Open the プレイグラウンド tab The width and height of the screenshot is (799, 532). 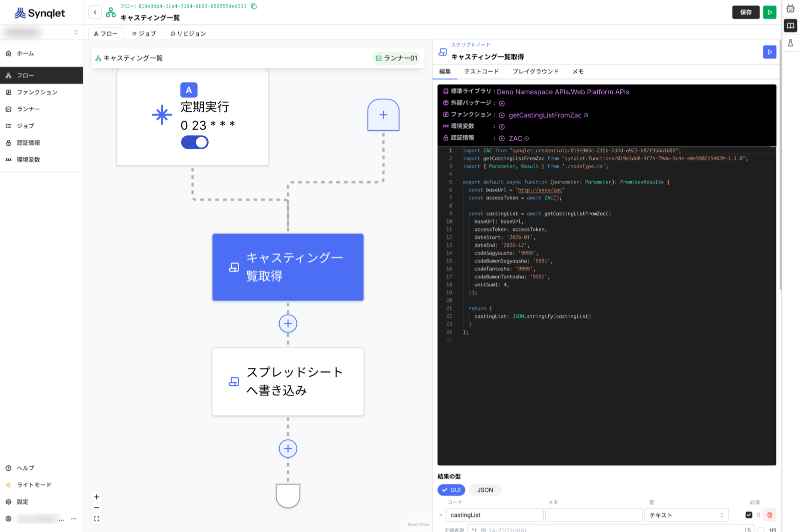click(x=535, y=71)
